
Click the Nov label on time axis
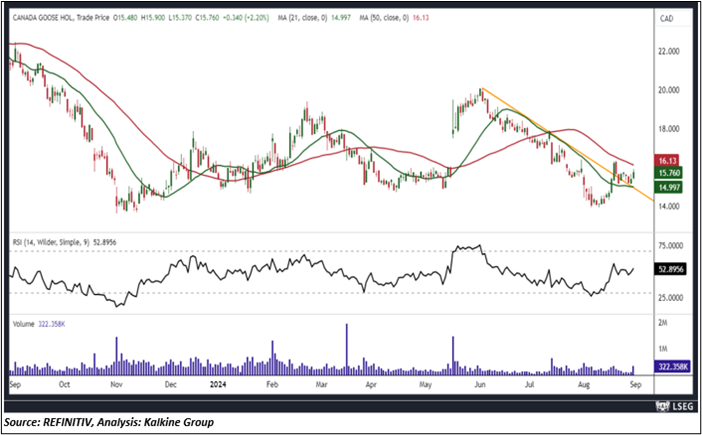click(116, 385)
